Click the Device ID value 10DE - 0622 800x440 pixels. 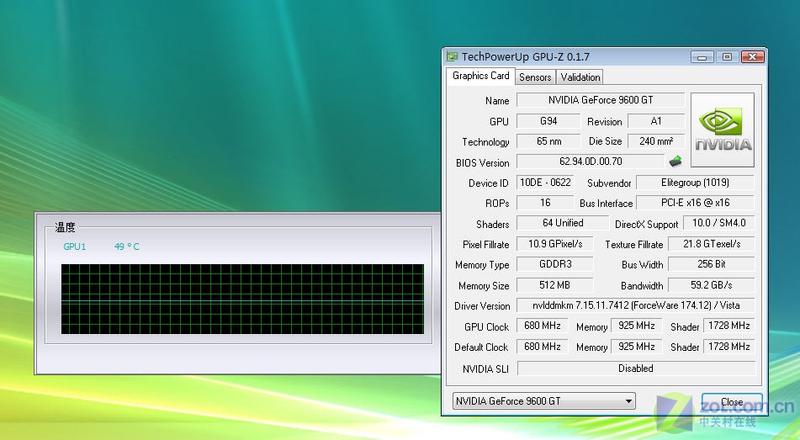click(x=545, y=182)
